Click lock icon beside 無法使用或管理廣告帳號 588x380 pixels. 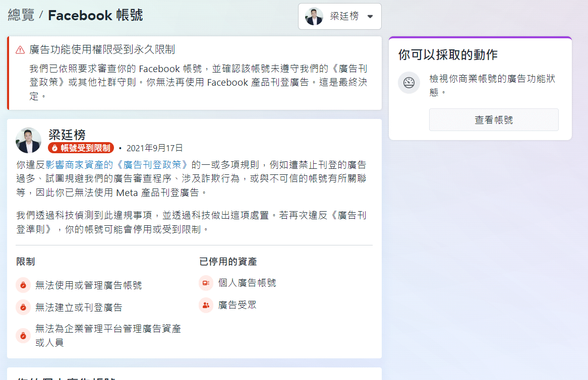coord(23,285)
